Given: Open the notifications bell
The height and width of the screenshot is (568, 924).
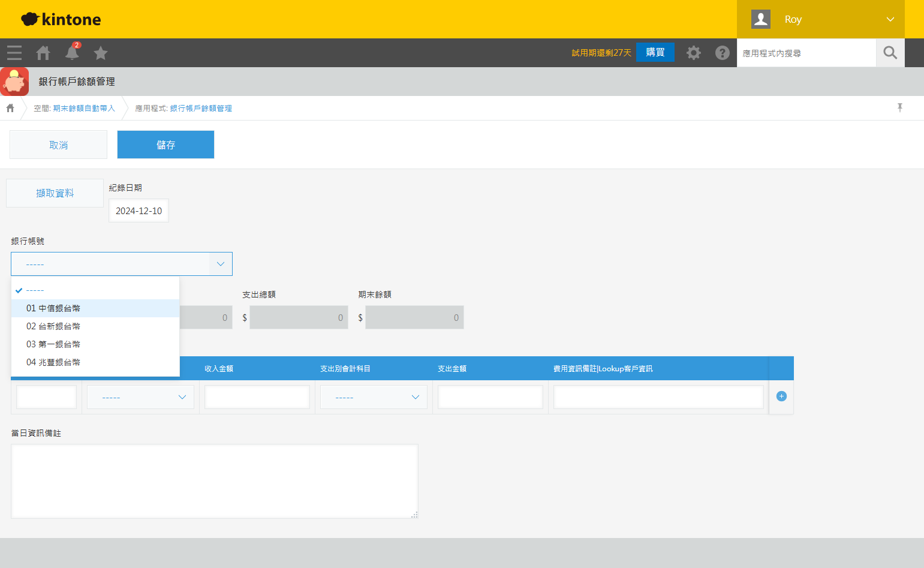Looking at the screenshot, I should coord(72,53).
